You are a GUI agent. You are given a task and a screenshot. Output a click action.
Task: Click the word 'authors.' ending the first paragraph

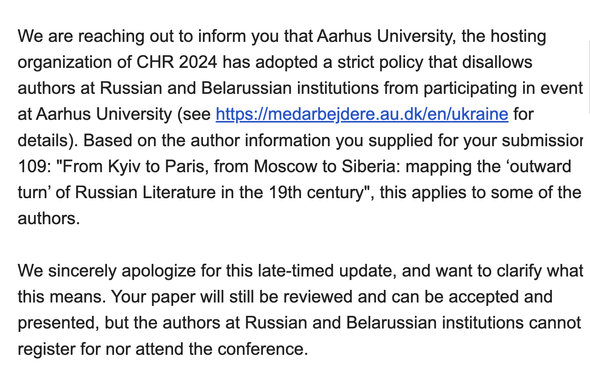click(x=49, y=218)
